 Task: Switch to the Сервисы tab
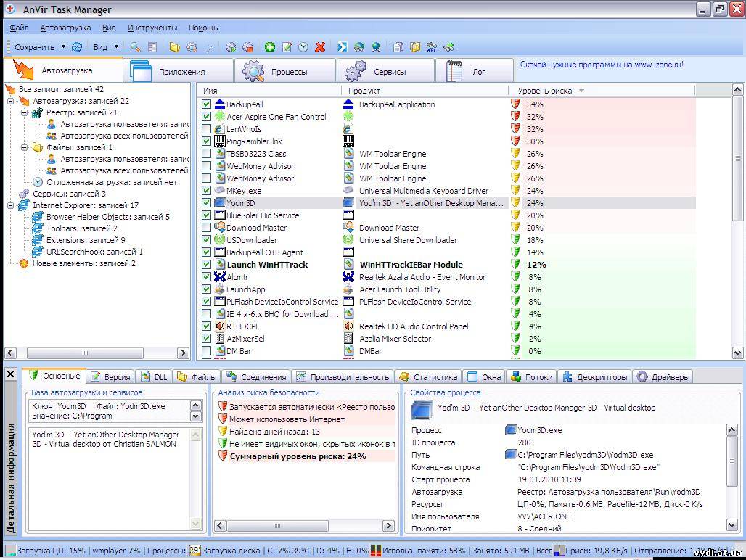(x=386, y=71)
